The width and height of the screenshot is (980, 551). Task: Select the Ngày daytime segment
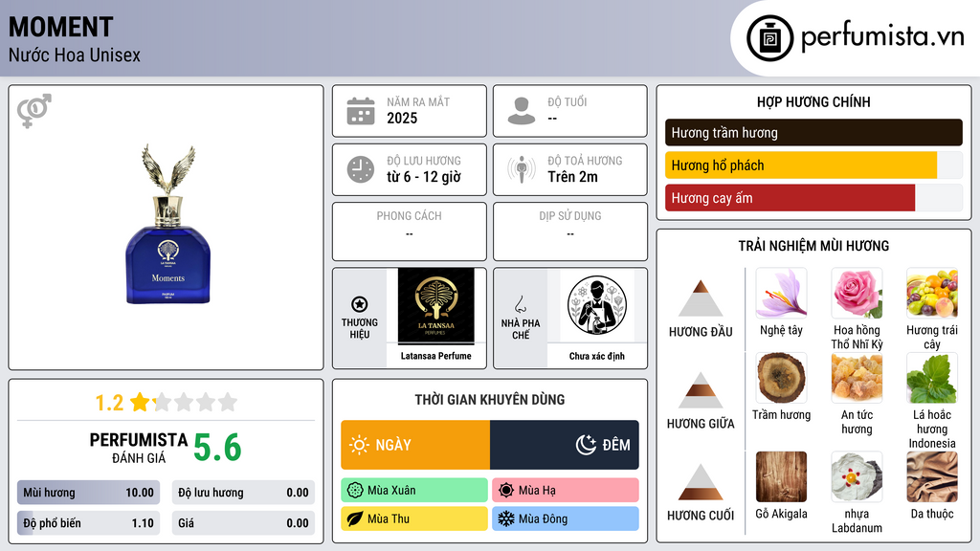tap(415, 445)
